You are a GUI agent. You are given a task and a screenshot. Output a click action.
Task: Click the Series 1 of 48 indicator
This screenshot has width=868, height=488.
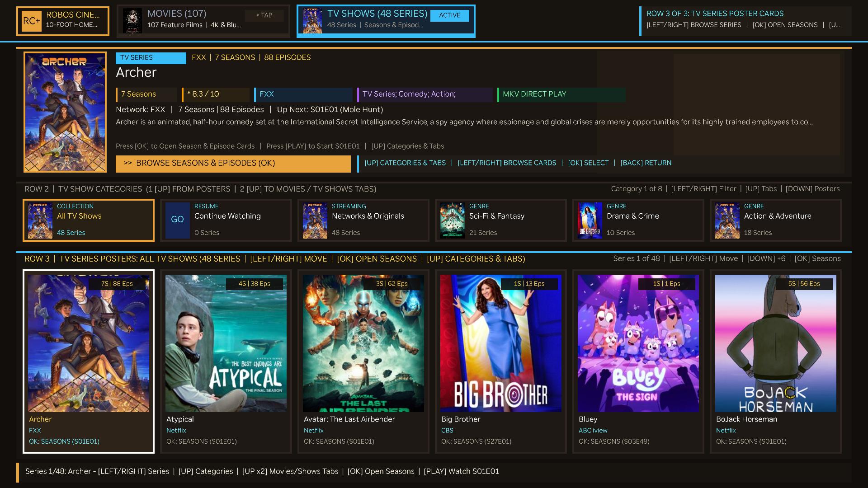point(636,259)
